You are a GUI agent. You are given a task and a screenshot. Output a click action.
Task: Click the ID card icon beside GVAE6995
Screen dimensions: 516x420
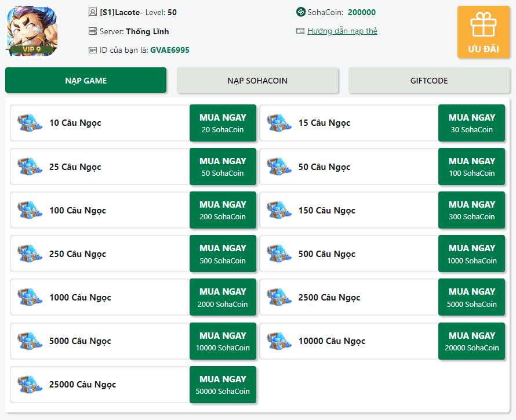click(93, 50)
